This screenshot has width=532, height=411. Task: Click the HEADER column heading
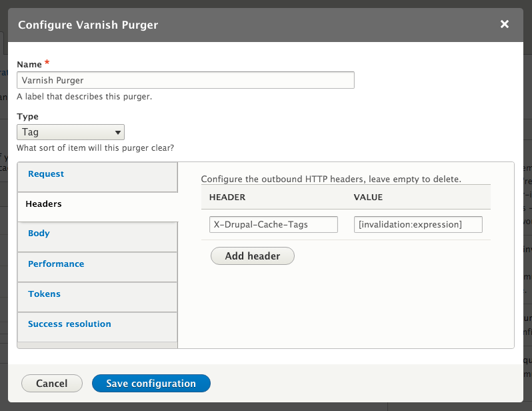227,197
